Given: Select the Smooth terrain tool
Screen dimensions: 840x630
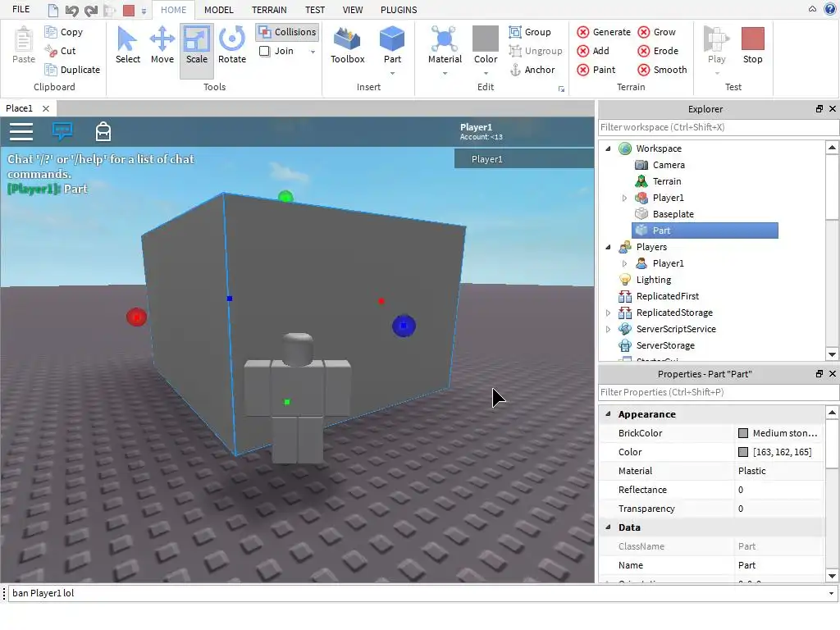Looking at the screenshot, I should 663,70.
